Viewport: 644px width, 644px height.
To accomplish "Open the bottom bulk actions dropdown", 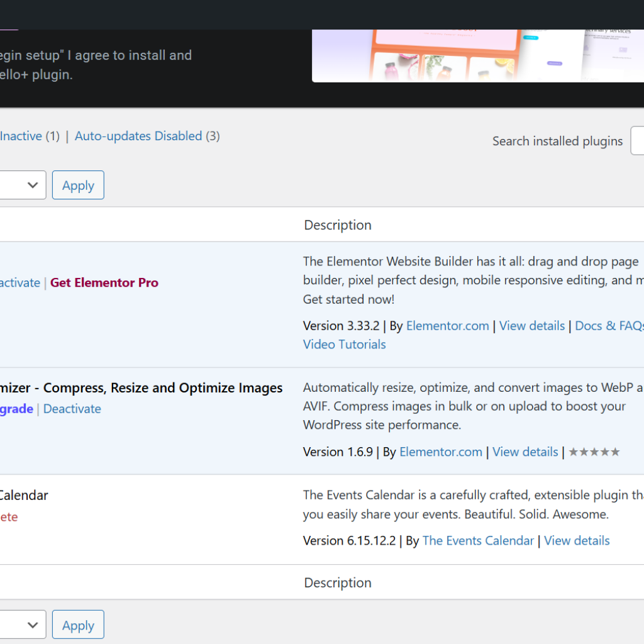I will click(x=22, y=625).
